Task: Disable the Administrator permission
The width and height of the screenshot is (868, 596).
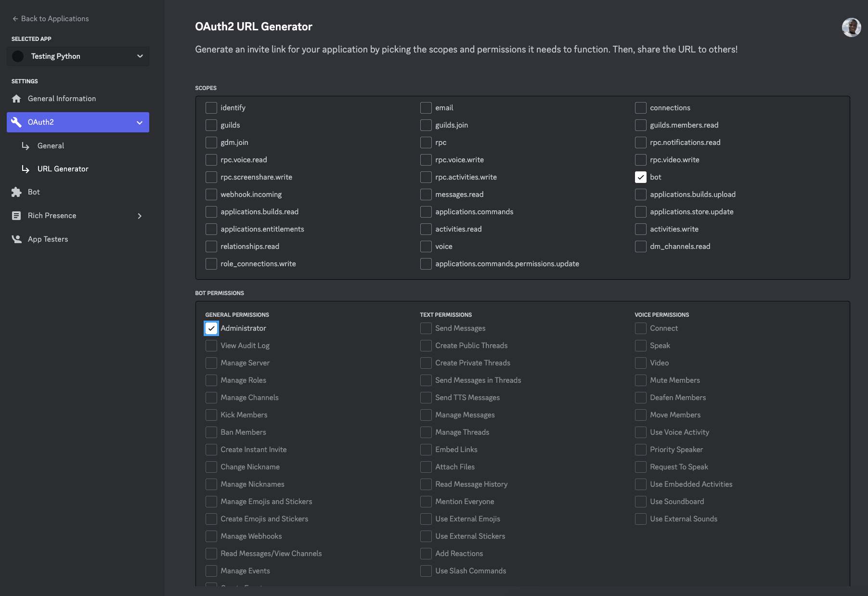Action: tap(211, 328)
